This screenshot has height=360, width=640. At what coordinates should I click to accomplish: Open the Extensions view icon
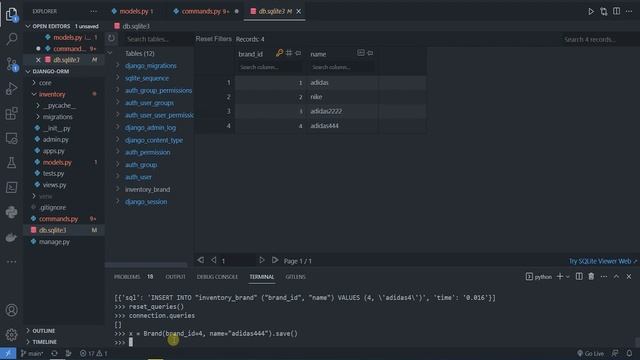pos(11,113)
